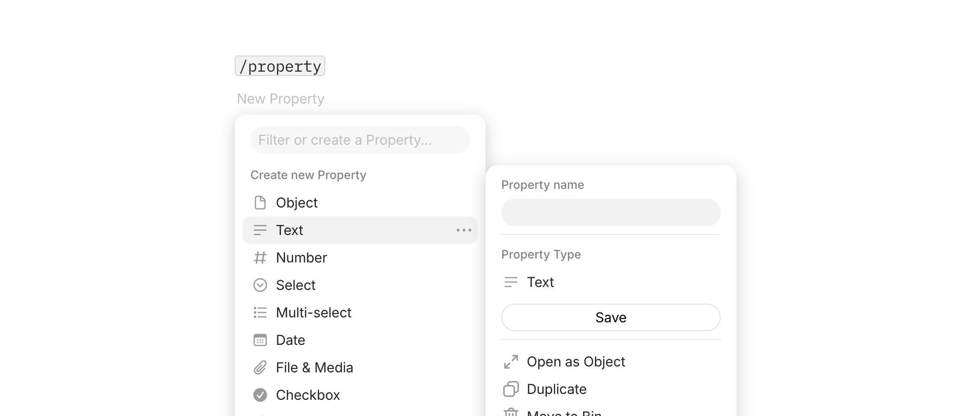Image resolution: width=980 pixels, height=416 pixels.
Task: Choose Number from Create new Property list
Action: click(360, 258)
